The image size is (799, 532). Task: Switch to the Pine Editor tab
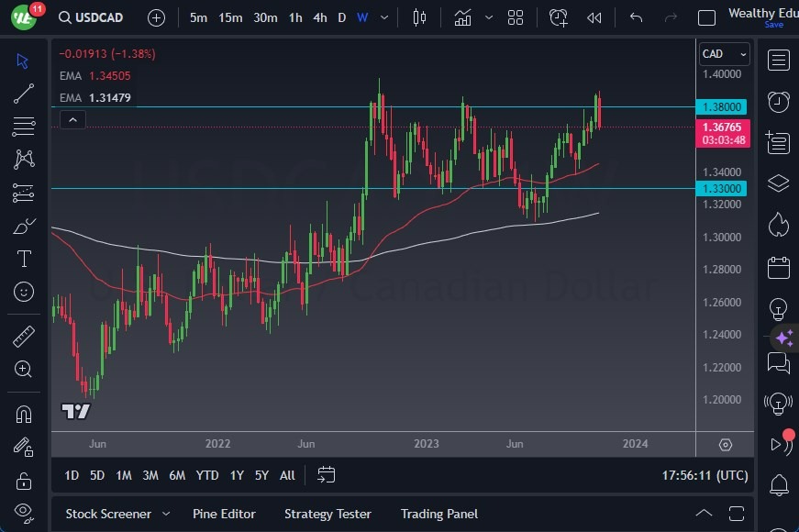pyautogui.click(x=224, y=514)
